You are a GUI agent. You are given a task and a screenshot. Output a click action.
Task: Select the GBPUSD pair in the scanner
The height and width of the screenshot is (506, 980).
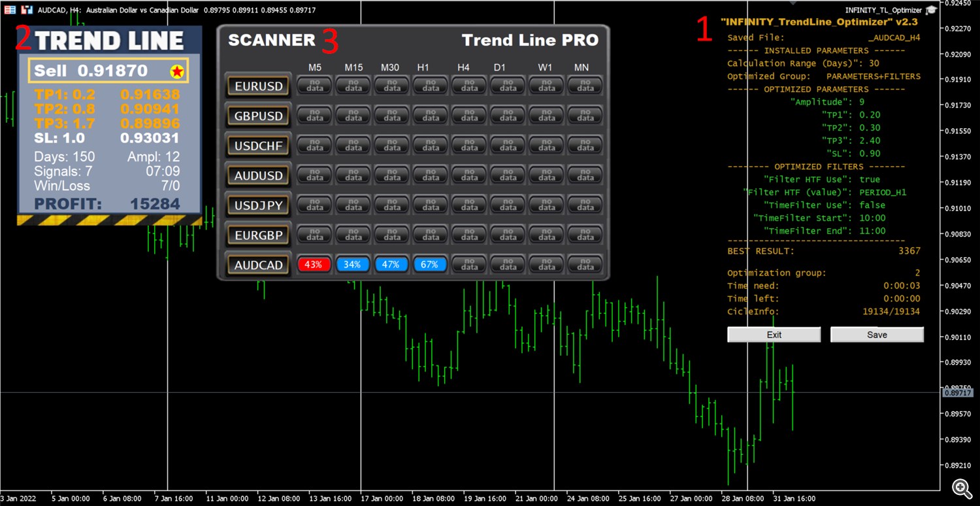tap(259, 116)
